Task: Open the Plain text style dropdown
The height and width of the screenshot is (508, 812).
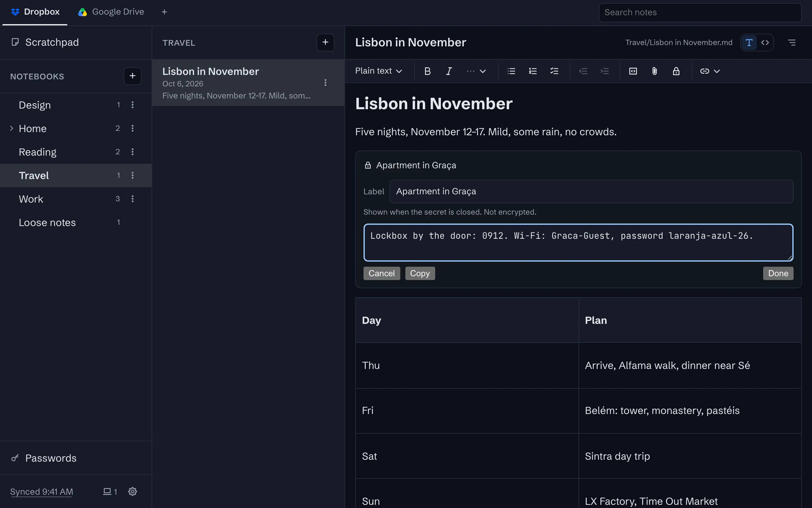Action: 378,71
